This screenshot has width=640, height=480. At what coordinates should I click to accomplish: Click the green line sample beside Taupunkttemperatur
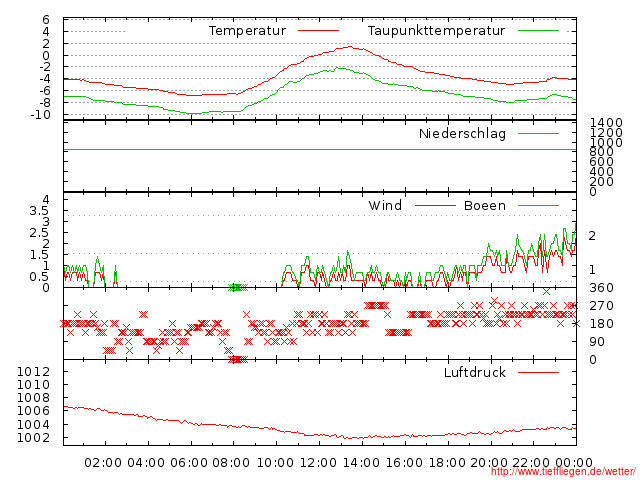tap(538, 31)
